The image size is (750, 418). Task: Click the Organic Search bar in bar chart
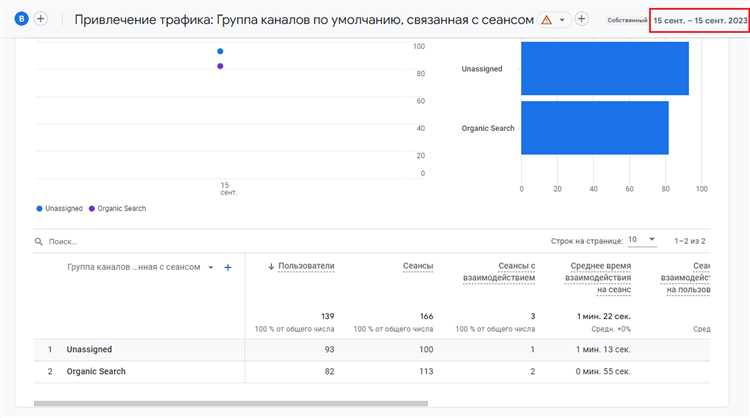coord(595,128)
